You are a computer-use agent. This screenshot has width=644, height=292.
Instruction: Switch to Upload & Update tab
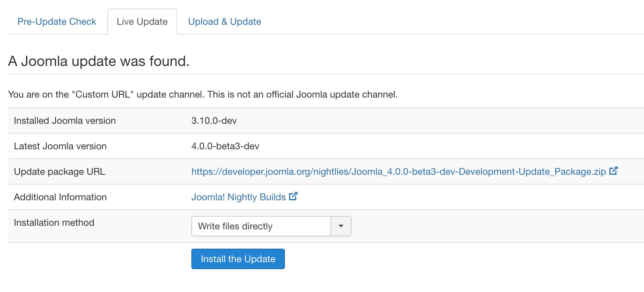[224, 22]
